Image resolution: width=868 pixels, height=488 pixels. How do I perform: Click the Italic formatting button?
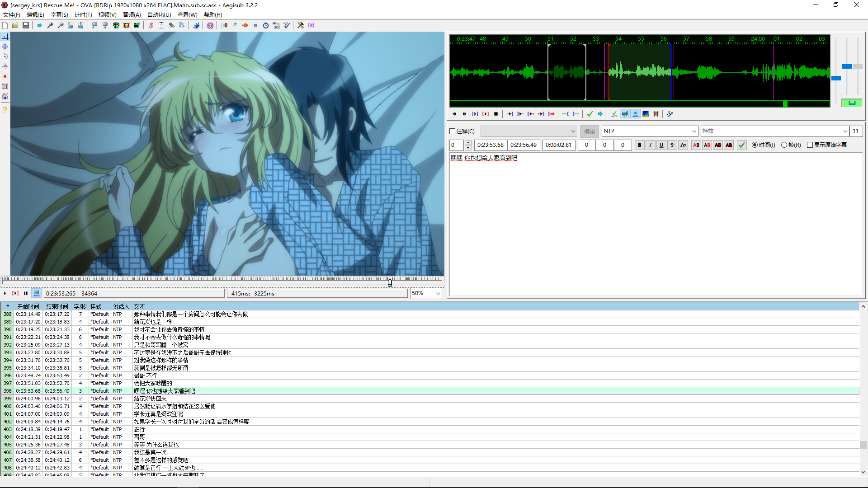650,145
